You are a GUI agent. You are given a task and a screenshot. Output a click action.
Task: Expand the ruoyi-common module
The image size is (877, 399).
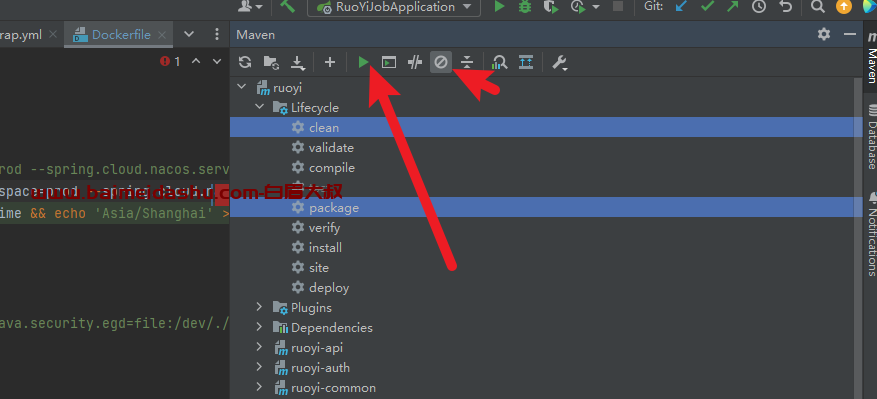pyautogui.click(x=259, y=387)
